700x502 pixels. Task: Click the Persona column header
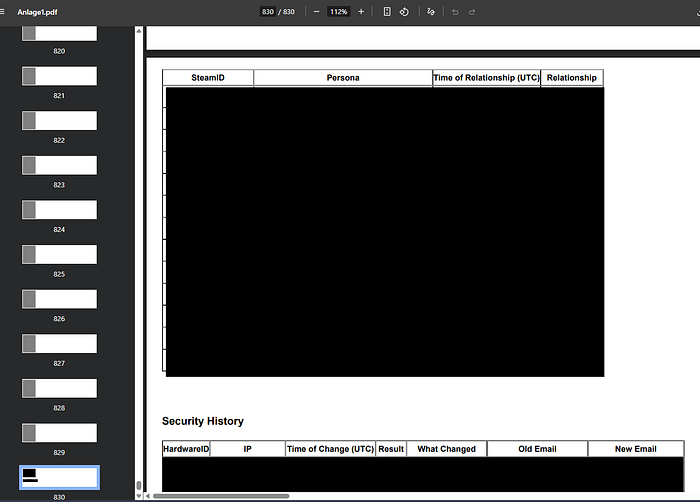point(343,78)
